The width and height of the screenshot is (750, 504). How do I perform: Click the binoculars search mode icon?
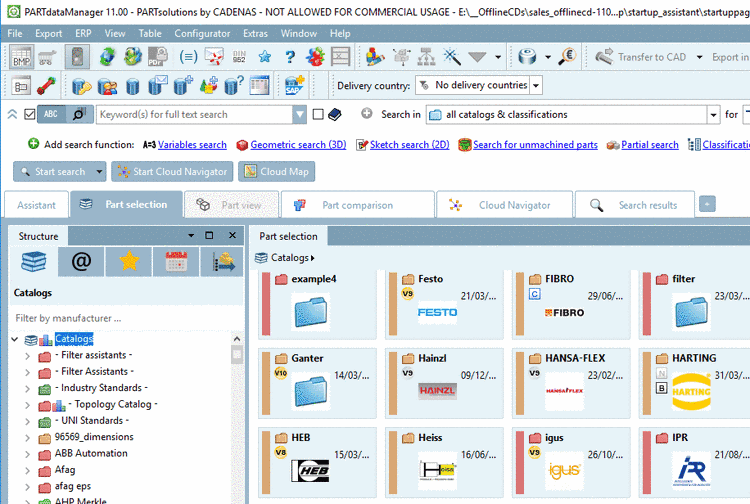79,114
